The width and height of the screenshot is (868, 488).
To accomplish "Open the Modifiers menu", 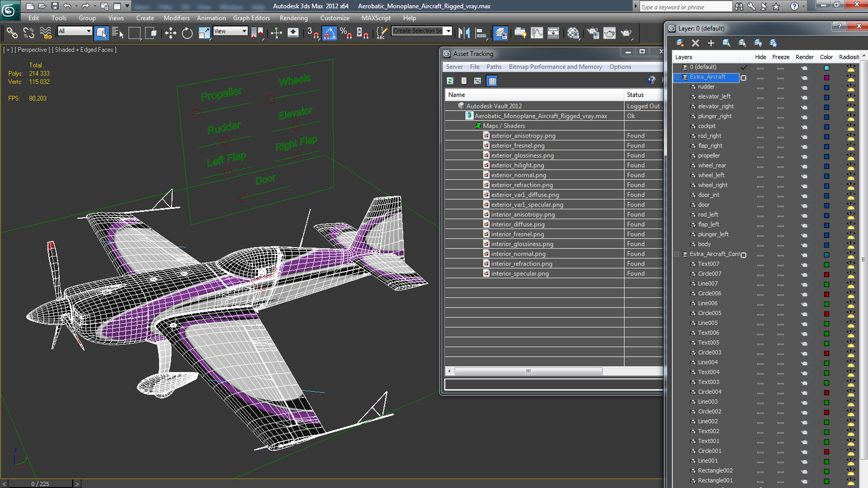I will tap(176, 18).
